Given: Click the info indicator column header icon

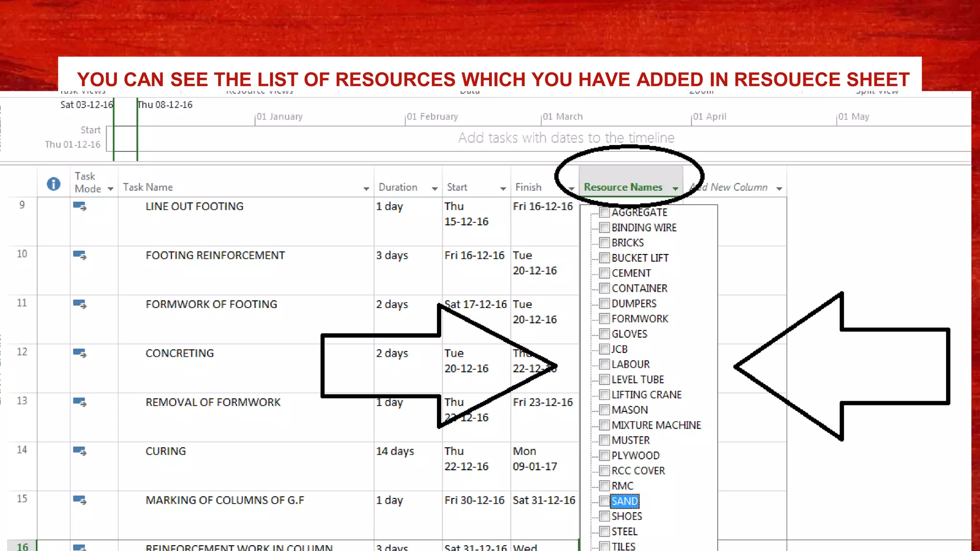Looking at the screenshot, I should (54, 184).
